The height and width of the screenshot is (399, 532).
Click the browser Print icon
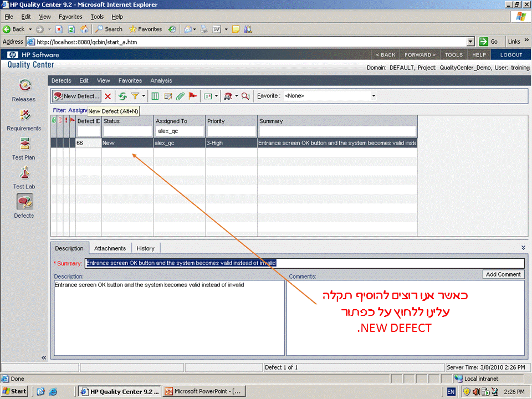click(x=204, y=29)
